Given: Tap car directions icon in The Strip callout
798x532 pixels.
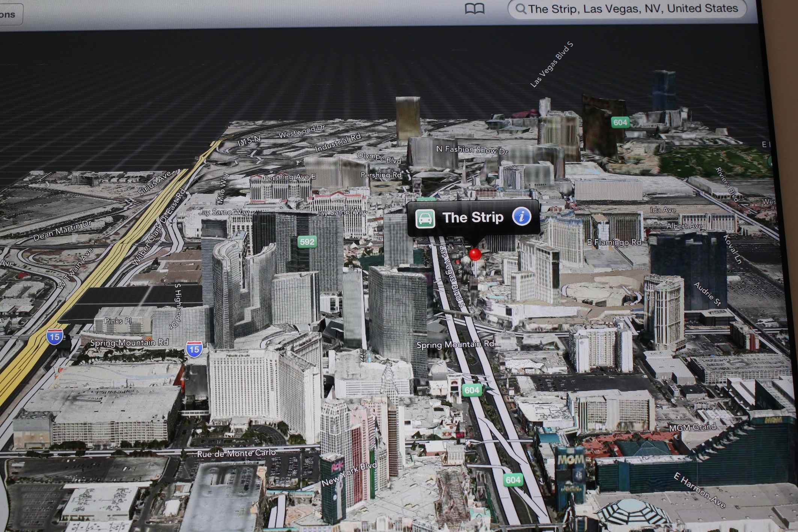Looking at the screenshot, I should pos(425,218).
